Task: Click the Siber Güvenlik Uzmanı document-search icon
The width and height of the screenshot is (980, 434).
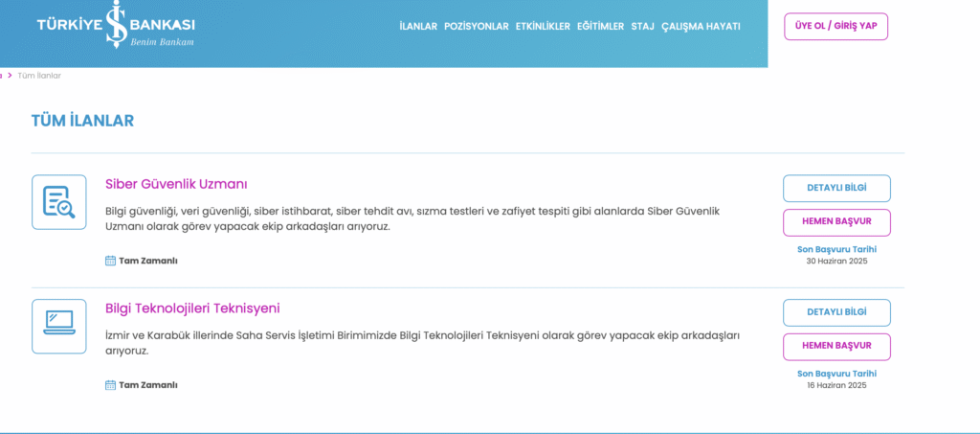Action: tap(58, 202)
